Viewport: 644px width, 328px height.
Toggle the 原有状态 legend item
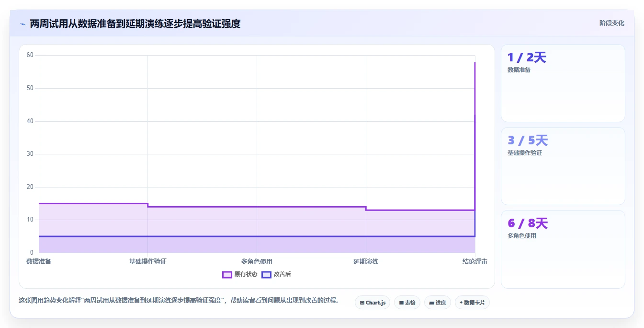[x=240, y=274]
